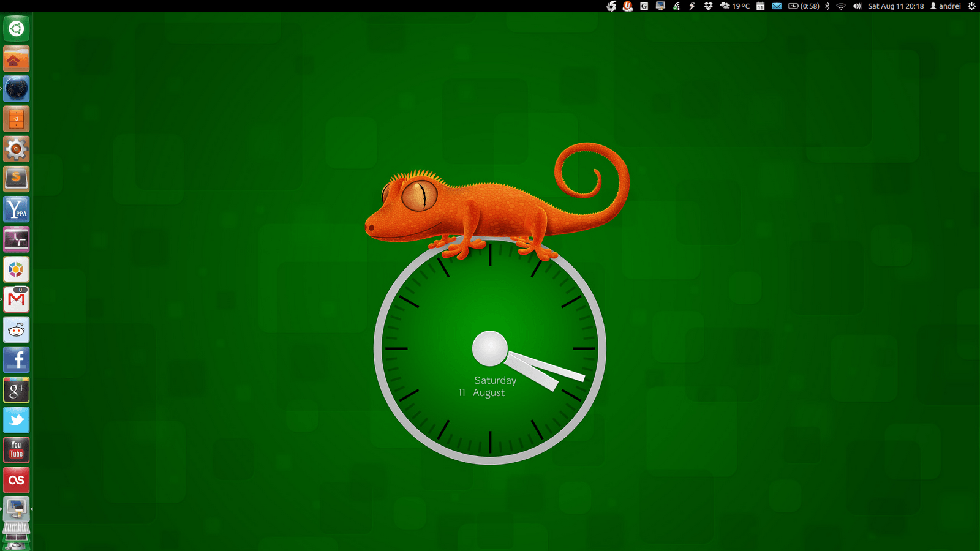980x551 pixels.
Task: Open the Home folder launcher icon
Action: pos(16,59)
